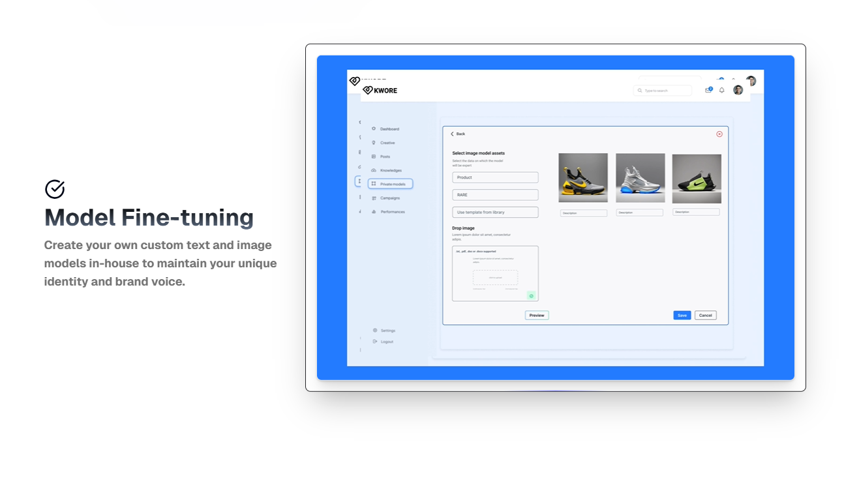Image resolution: width=844 pixels, height=504 pixels.
Task: Focus the Type to search box
Action: click(x=662, y=91)
